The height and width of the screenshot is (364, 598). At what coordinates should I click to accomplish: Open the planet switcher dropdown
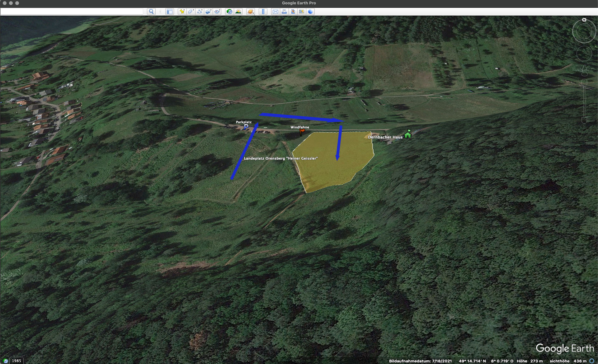pyautogui.click(x=251, y=12)
